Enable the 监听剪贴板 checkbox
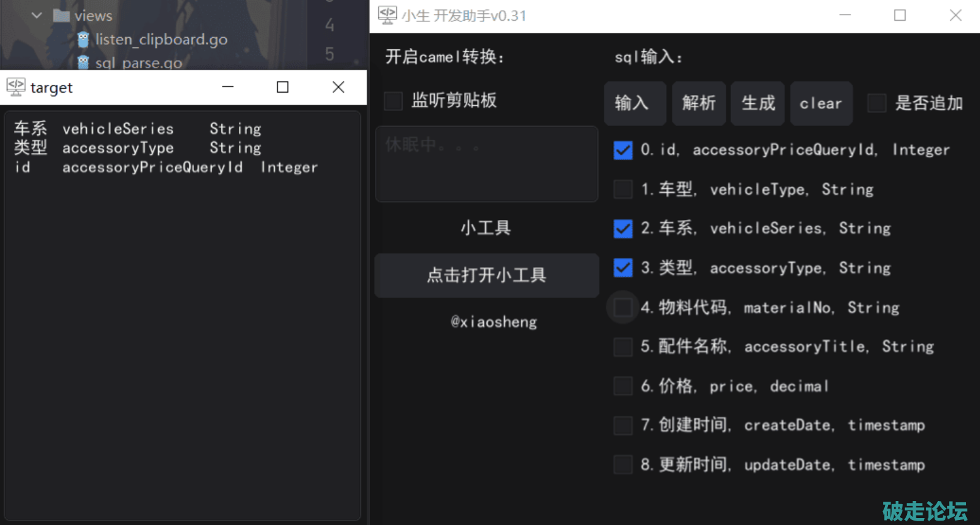980x525 pixels. [393, 101]
